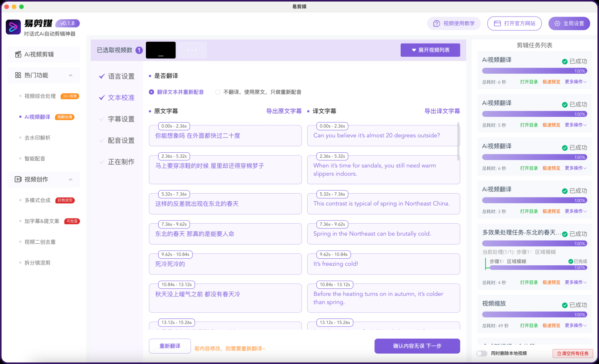Click the 打开官方网站 browser icon
This screenshot has width=599, height=364.
497,23
